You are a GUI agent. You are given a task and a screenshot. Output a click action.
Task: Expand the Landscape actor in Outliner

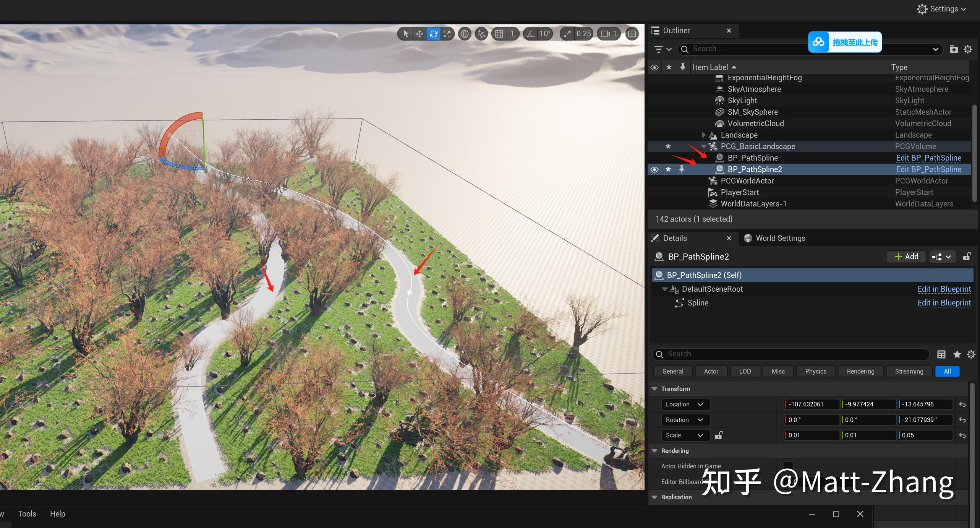click(703, 135)
